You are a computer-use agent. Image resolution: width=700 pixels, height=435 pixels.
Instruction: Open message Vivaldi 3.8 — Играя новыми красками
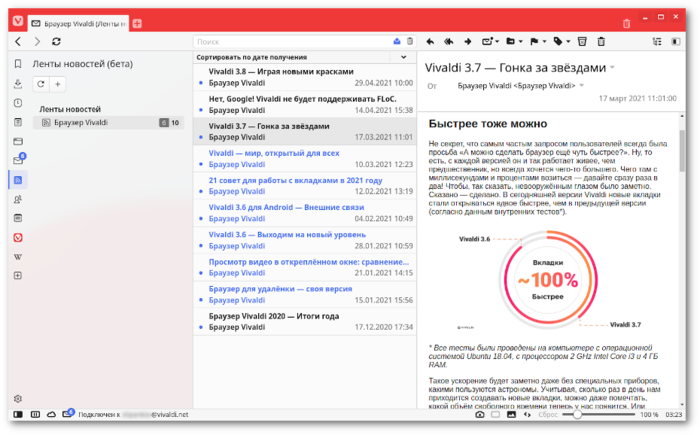pyautogui.click(x=305, y=77)
